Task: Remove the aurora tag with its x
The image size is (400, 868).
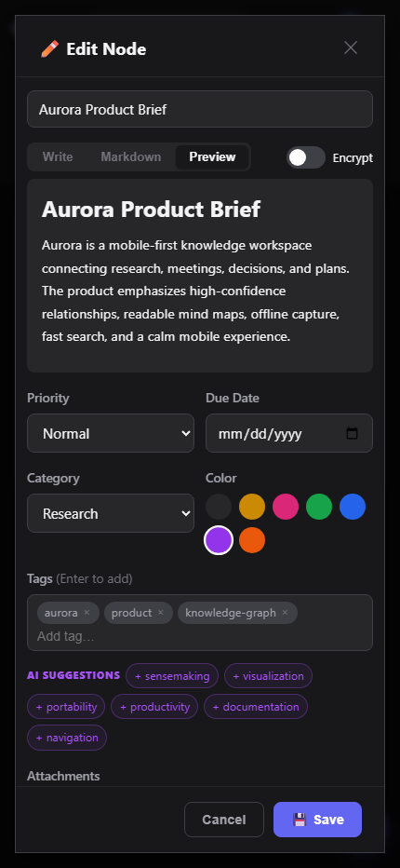Action: click(87, 613)
